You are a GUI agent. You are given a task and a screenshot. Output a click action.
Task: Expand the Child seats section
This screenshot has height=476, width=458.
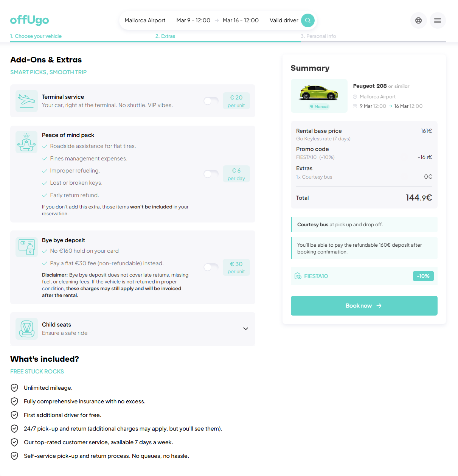click(x=245, y=329)
